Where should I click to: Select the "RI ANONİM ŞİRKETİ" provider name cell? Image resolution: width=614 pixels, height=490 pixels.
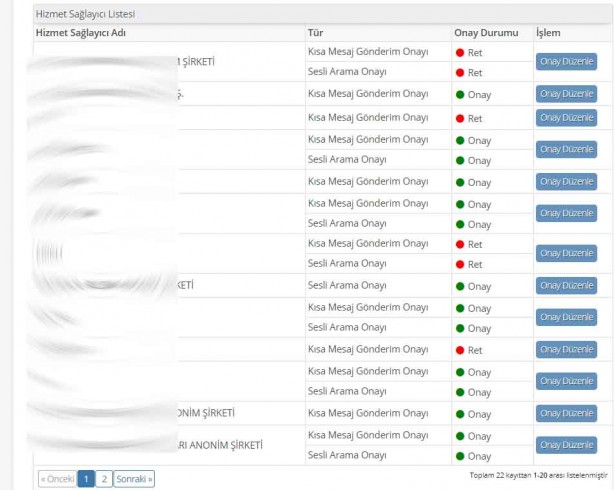coord(210,445)
